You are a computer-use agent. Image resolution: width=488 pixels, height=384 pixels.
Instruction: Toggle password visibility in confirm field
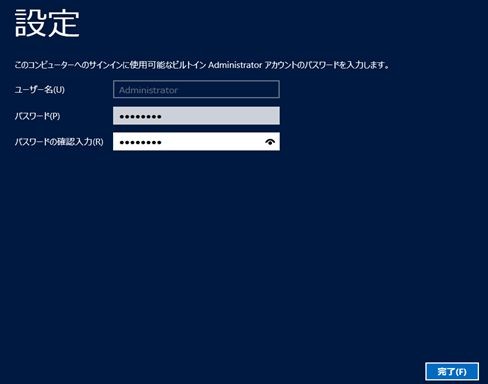click(270, 142)
